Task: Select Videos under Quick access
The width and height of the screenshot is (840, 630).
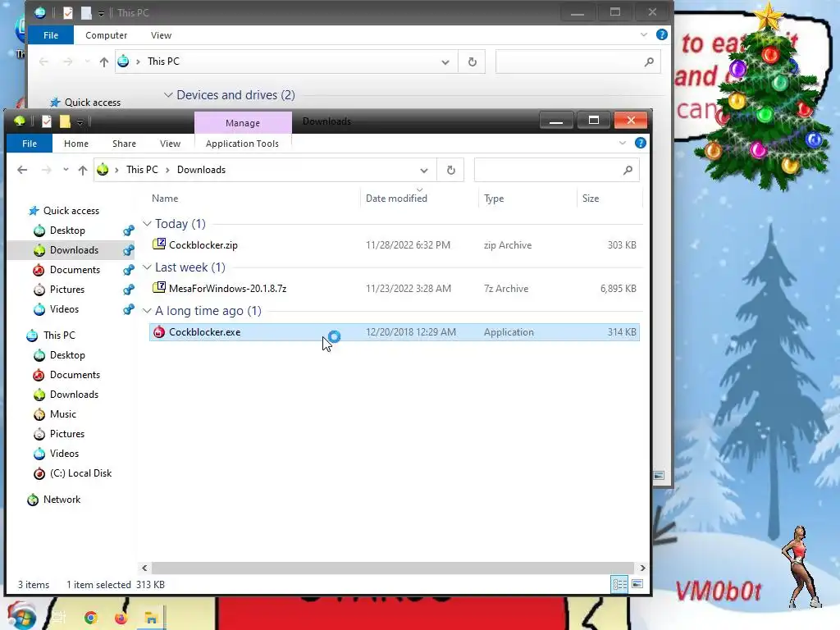Action: coord(64,309)
